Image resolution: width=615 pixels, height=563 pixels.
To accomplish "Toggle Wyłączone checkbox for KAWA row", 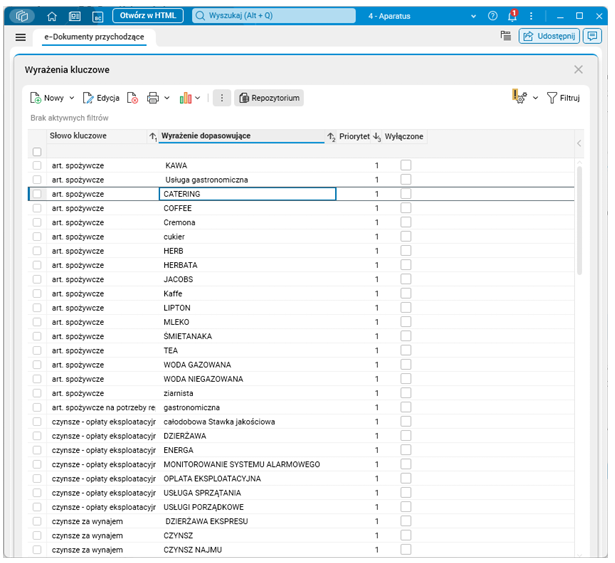I will [406, 165].
